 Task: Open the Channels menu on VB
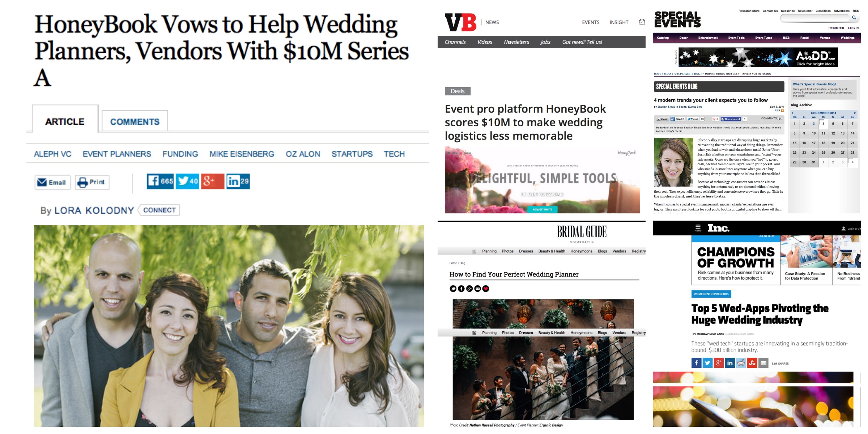click(x=455, y=42)
